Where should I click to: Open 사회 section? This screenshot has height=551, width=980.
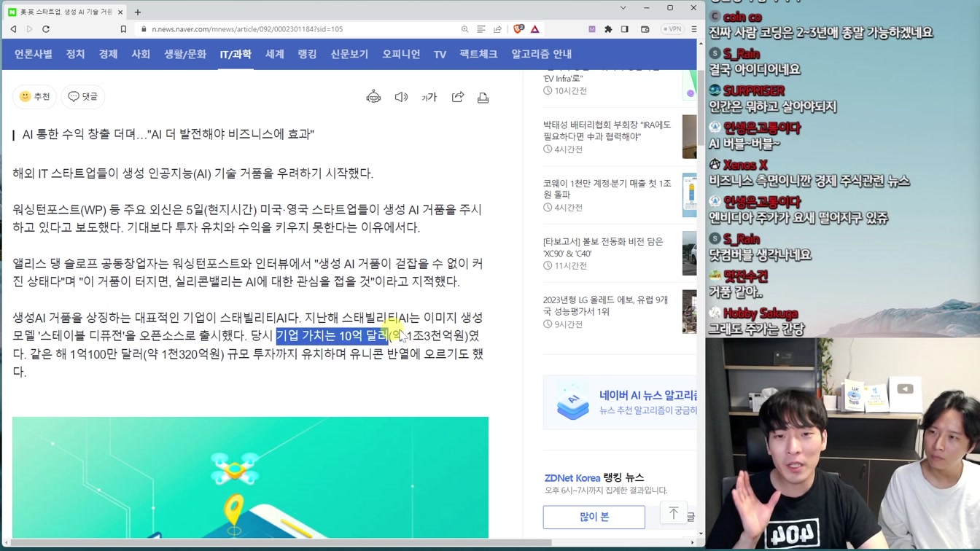click(141, 54)
